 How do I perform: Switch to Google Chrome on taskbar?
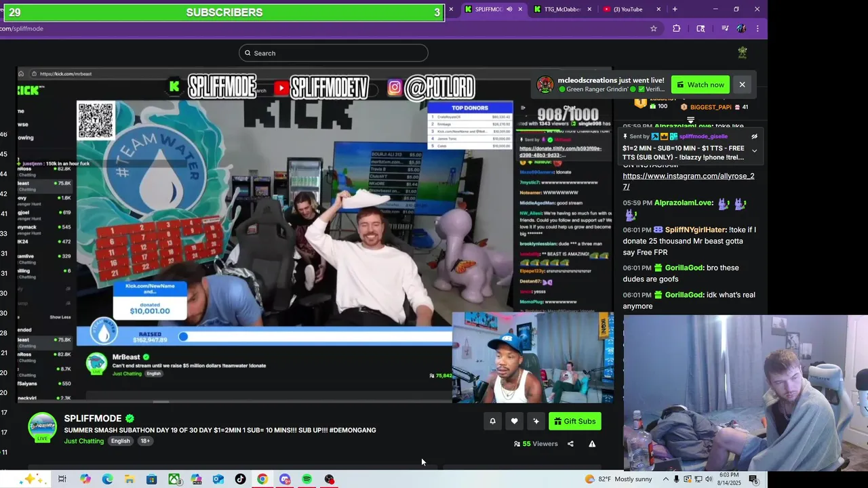click(262, 479)
